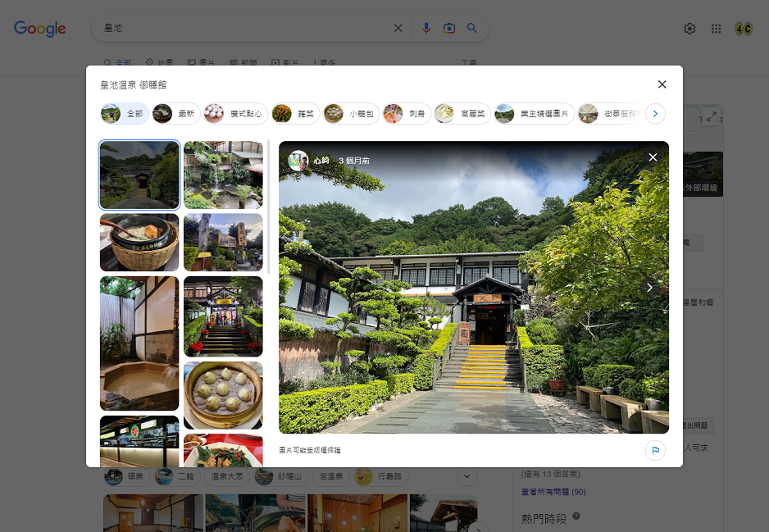Open the street sign and tree thumbnail

pyautogui.click(x=223, y=242)
